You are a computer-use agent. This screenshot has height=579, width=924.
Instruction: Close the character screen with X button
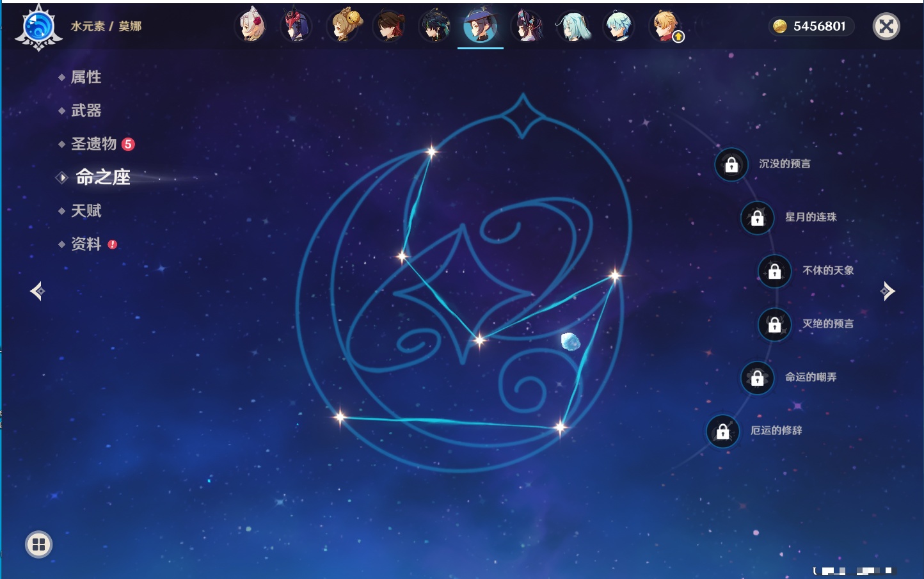point(886,26)
